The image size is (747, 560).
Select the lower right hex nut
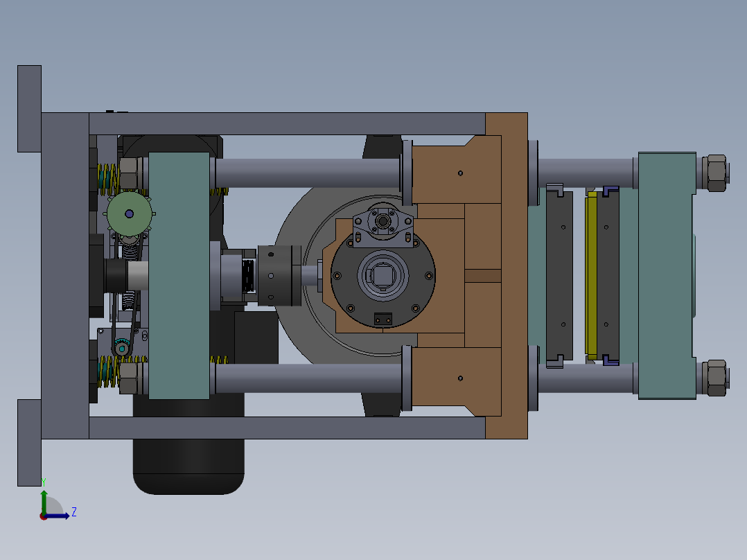click(x=717, y=378)
